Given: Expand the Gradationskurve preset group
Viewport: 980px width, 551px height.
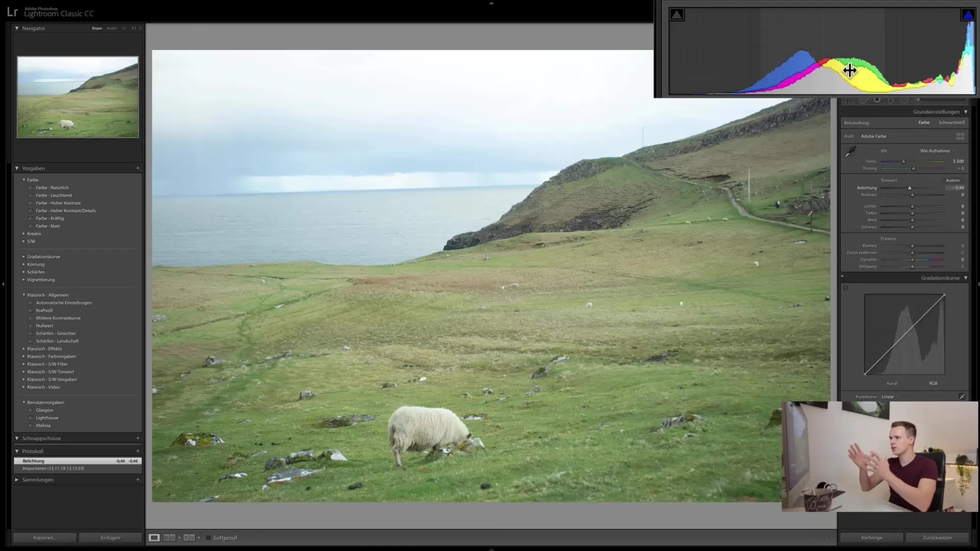Looking at the screenshot, I should [23, 257].
